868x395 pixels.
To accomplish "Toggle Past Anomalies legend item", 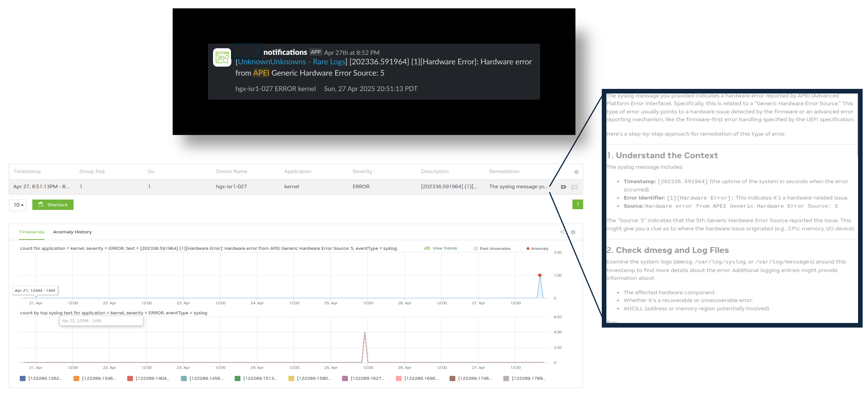I will click(x=492, y=249).
